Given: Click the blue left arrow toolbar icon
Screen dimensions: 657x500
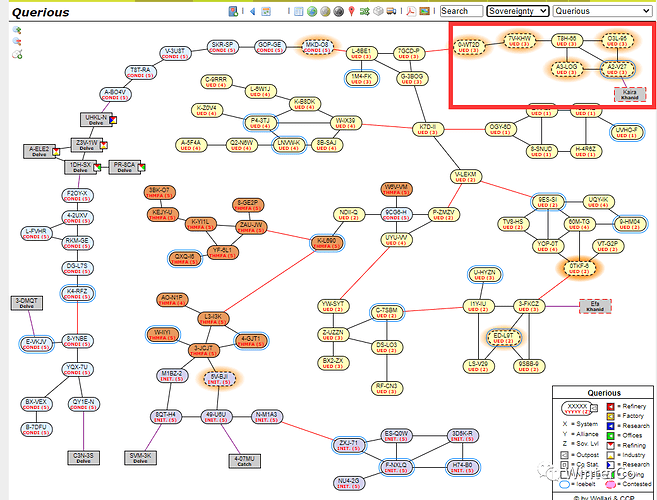Looking at the screenshot, I should coord(253,11).
